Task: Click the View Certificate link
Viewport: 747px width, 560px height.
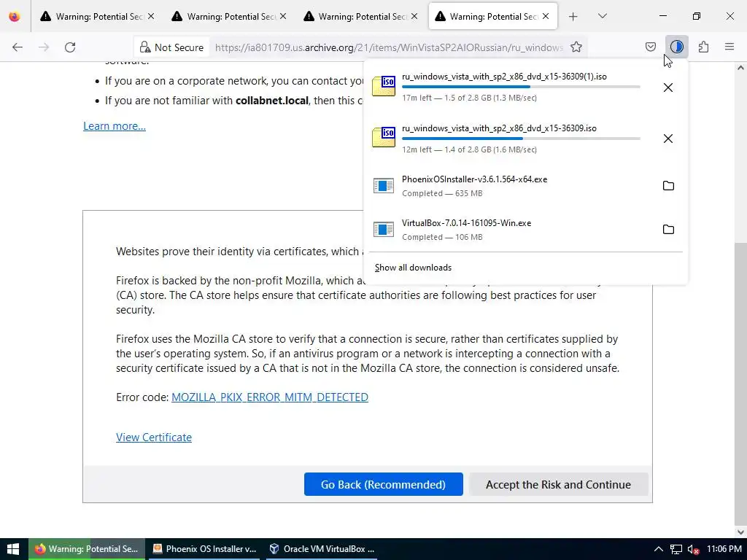Action: pos(154,437)
